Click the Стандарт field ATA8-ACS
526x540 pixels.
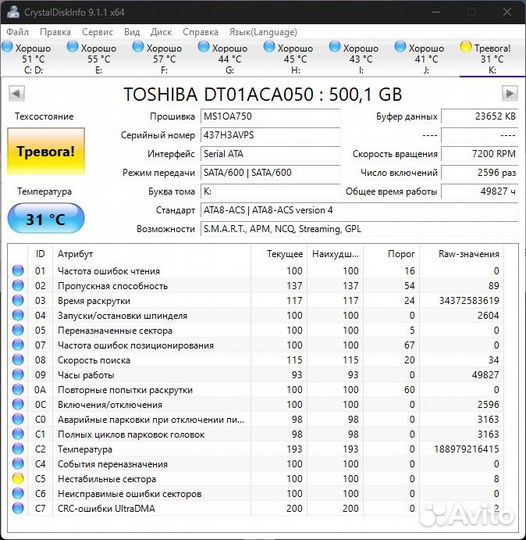(359, 210)
